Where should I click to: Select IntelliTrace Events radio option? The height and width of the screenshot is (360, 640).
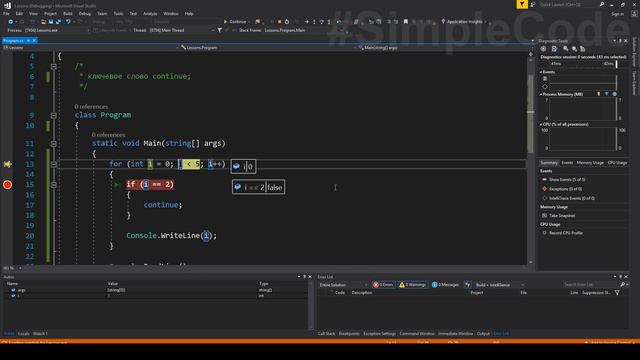point(544,198)
